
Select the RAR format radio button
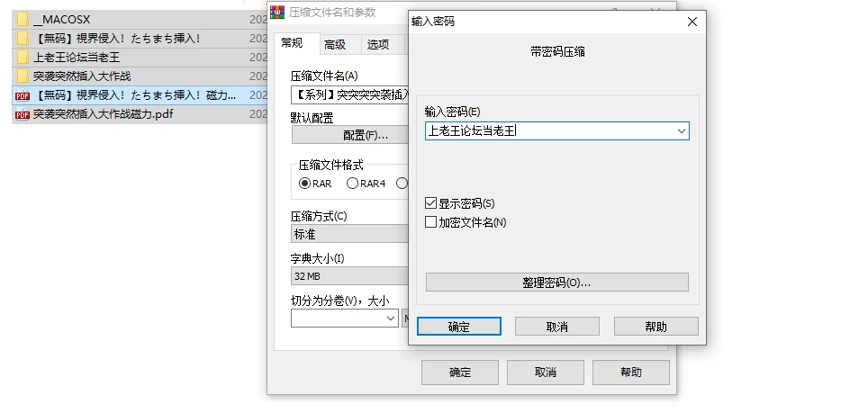pyautogui.click(x=304, y=184)
